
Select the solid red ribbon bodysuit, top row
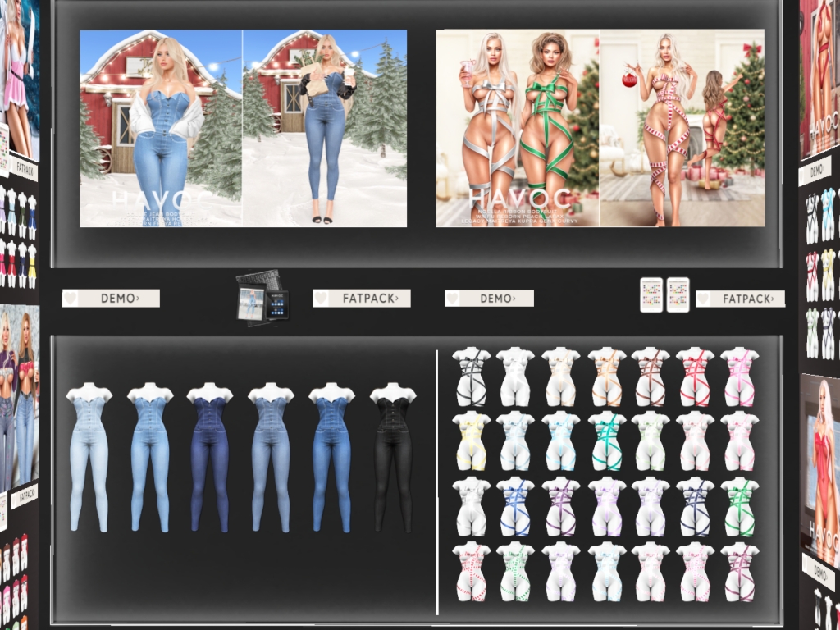(695, 377)
